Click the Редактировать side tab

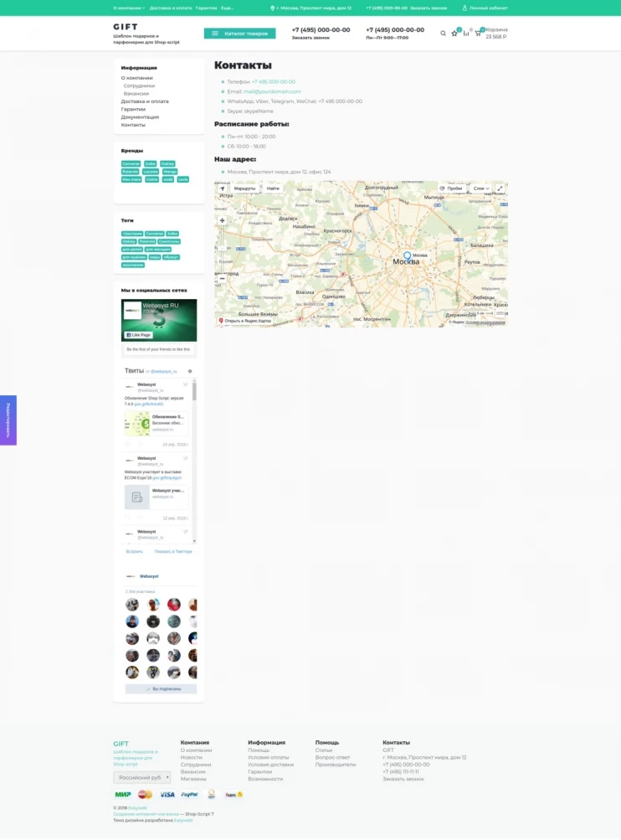tap(8, 420)
